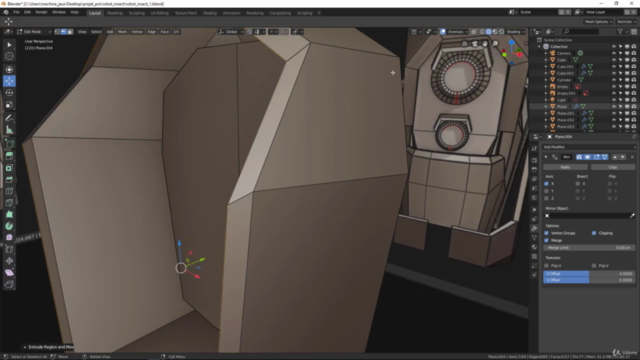
Task: Toggle the Merge checkbox
Action: point(547,240)
